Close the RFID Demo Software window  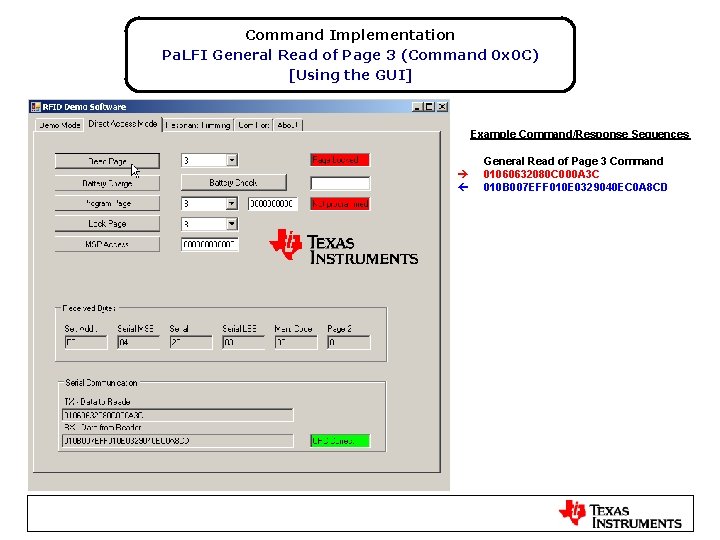tap(442, 107)
